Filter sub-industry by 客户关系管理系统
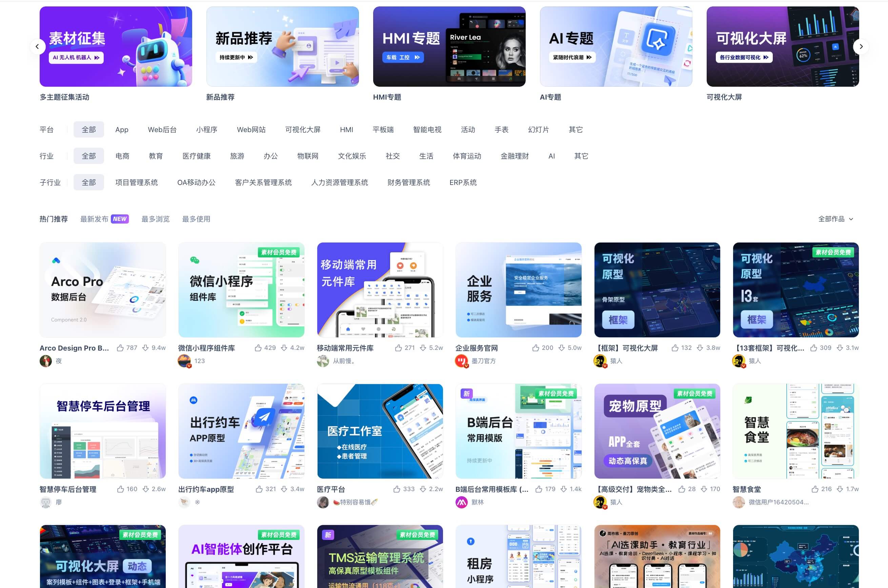This screenshot has height=588, width=888. [263, 183]
